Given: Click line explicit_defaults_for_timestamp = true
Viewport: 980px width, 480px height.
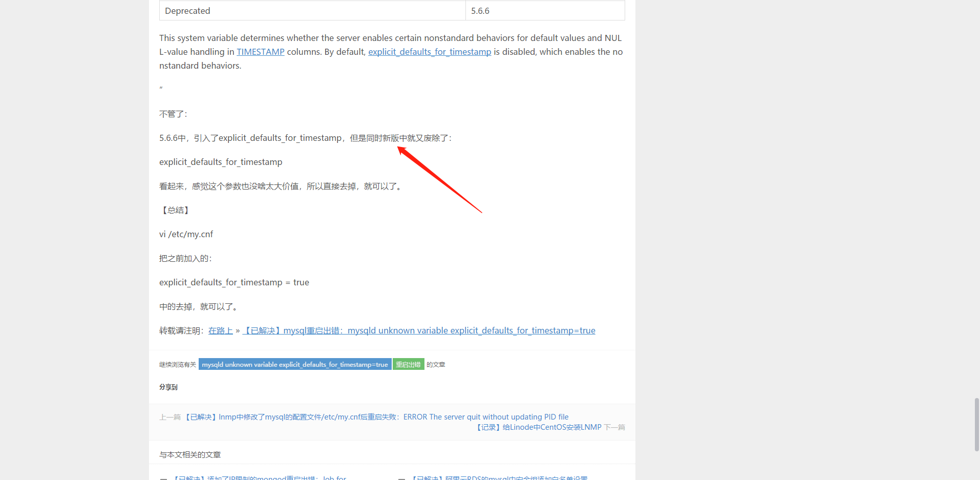Looking at the screenshot, I should click(x=234, y=282).
